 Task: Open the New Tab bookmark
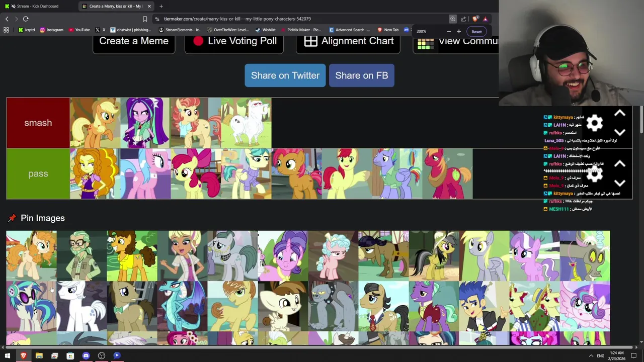pos(388,30)
